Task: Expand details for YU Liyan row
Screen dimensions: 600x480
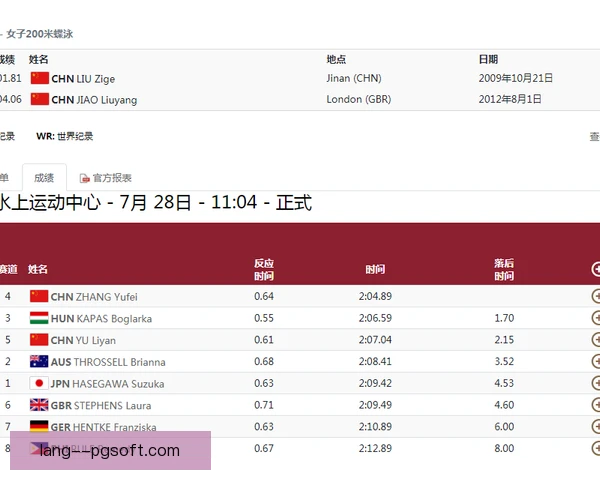Action: (x=596, y=340)
